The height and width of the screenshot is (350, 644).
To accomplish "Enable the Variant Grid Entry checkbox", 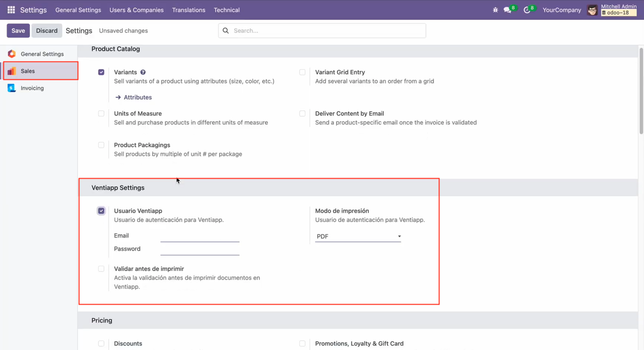I will point(302,72).
